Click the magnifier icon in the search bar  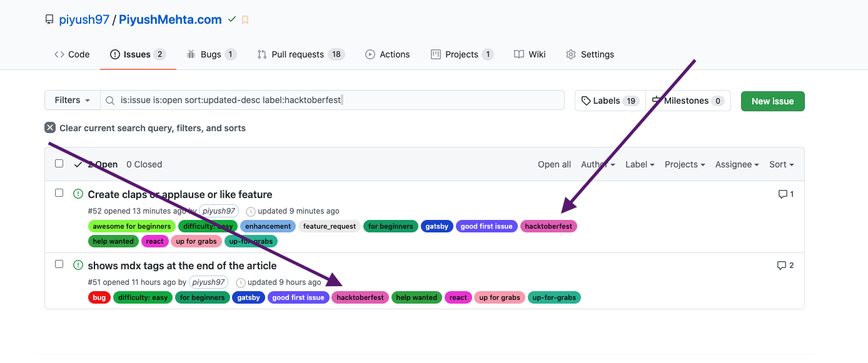tap(110, 101)
